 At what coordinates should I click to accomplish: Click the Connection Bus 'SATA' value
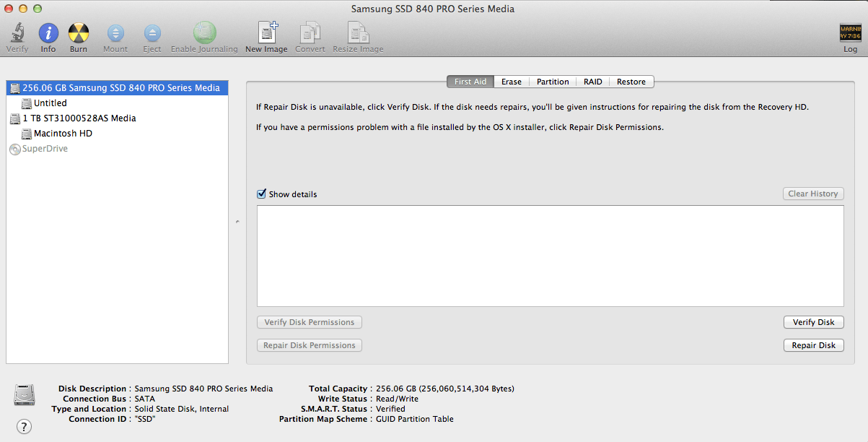click(x=145, y=399)
